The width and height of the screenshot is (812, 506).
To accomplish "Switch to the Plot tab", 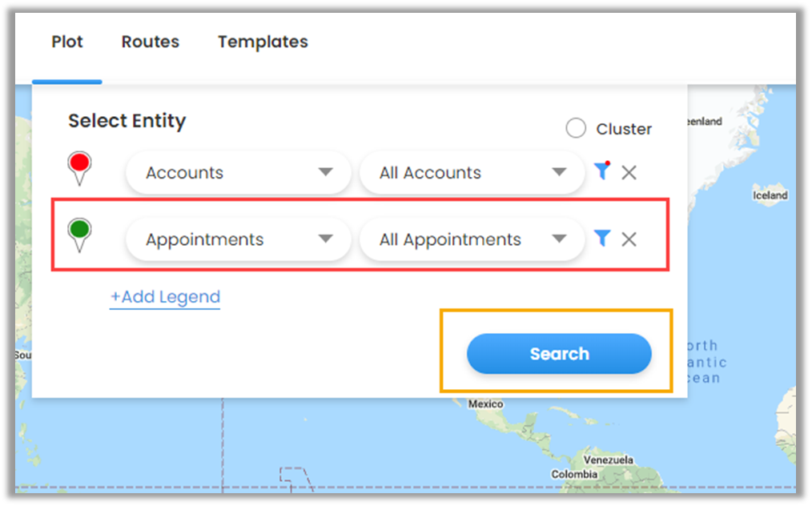I will (x=67, y=42).
